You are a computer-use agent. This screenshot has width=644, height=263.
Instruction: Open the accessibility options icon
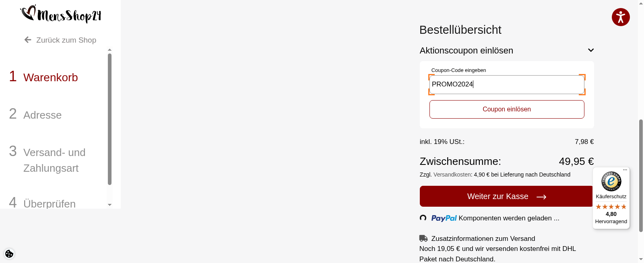coord(621,17)
